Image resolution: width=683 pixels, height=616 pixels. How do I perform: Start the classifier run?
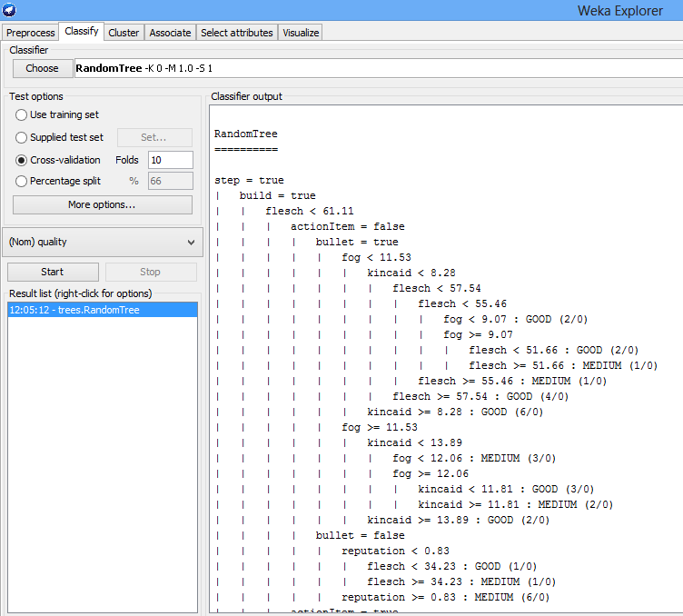[53, 272]
